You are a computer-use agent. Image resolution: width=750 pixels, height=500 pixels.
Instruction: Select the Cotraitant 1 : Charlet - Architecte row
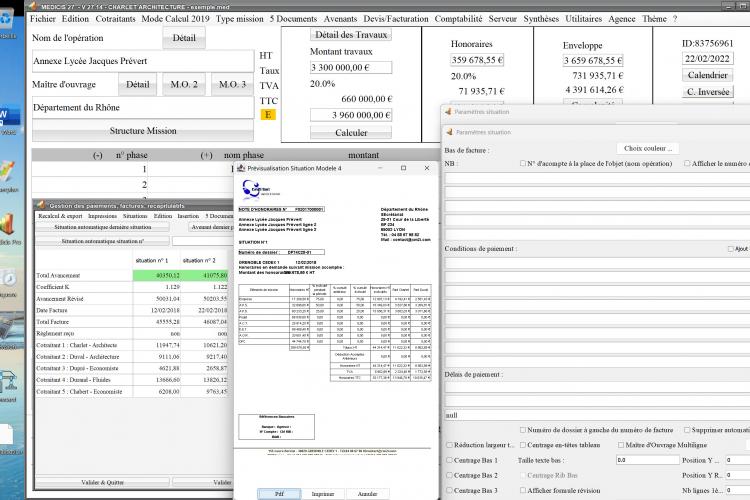click(x=132, y=345)
